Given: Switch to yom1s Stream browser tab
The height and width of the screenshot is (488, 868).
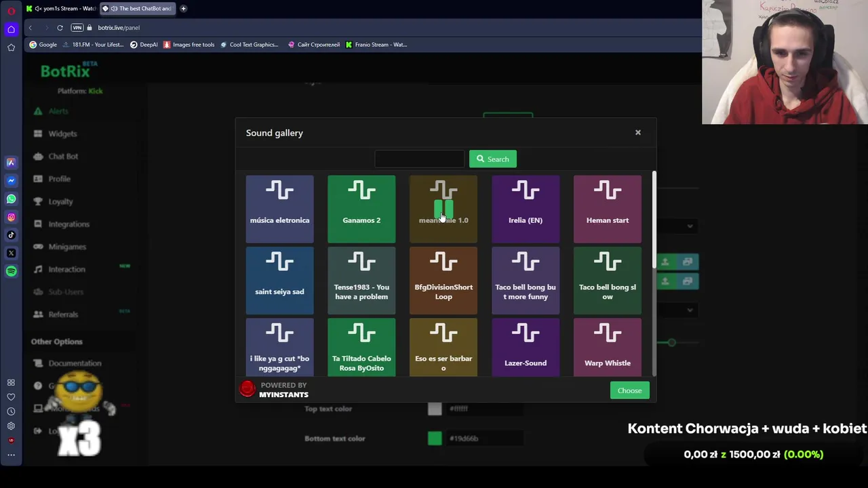Looking at the screenshot, I should pyautogui.click(x=61, y=9).
